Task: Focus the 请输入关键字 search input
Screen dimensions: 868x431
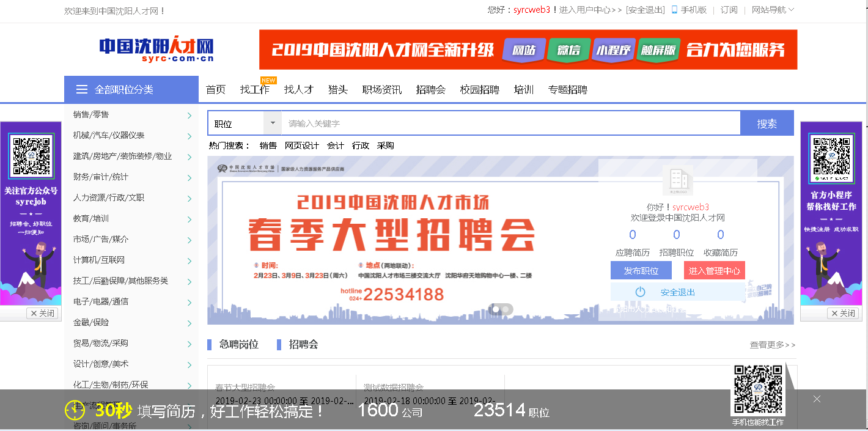Action: [x=510, y=123]
